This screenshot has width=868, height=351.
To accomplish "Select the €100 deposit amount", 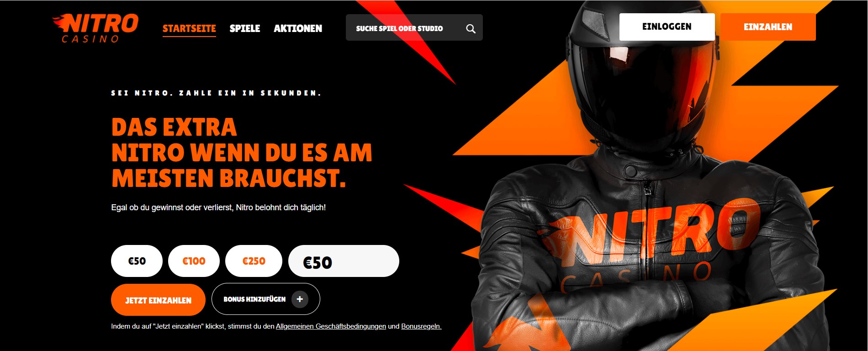I will pyautogui.click(x=194, y=261).
